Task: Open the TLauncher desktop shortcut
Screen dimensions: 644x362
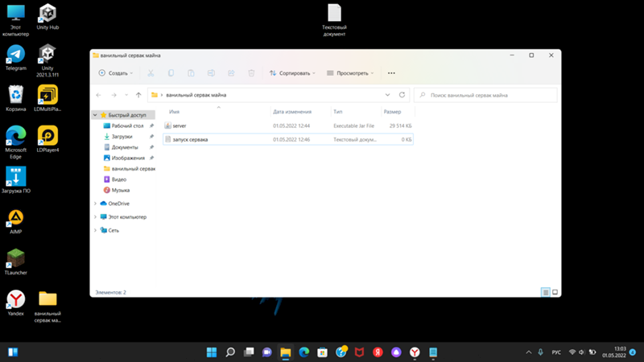Action: tap(16, 259)
